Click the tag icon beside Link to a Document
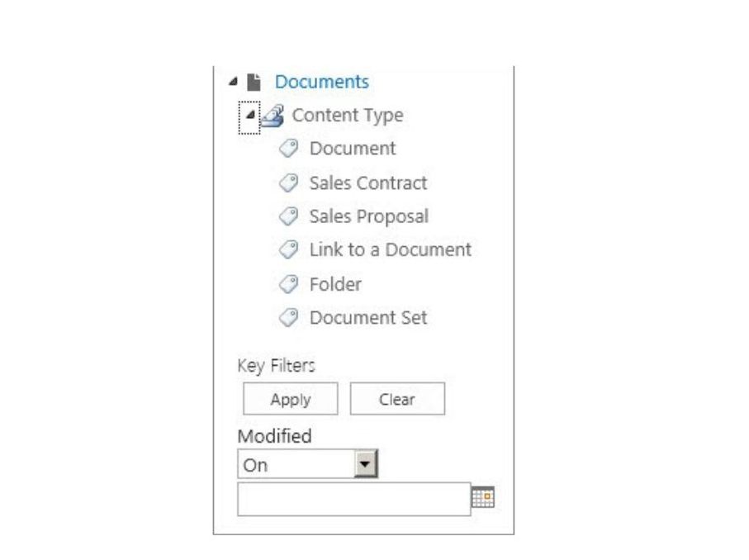This screenshot has height=560, width=749. [x=288, y=249]
